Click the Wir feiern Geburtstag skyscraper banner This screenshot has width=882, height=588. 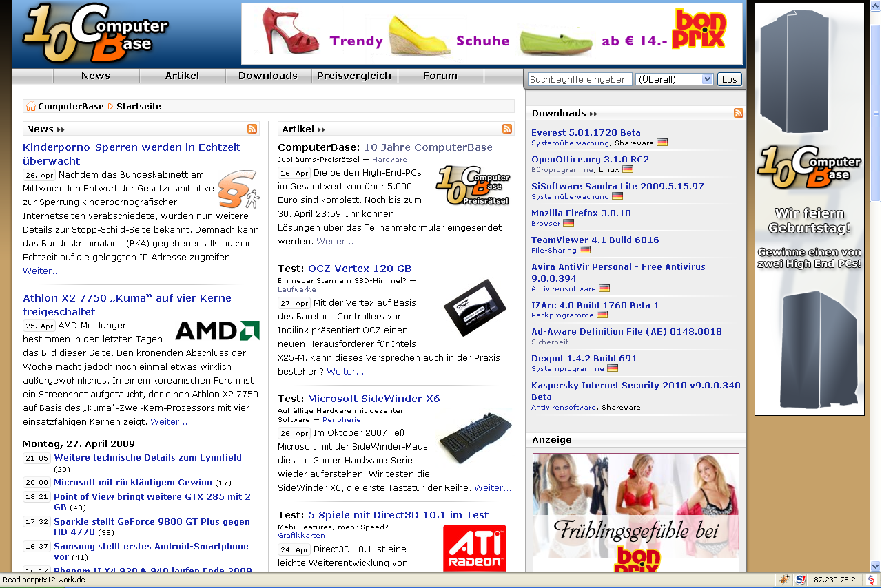coord(810,209)
